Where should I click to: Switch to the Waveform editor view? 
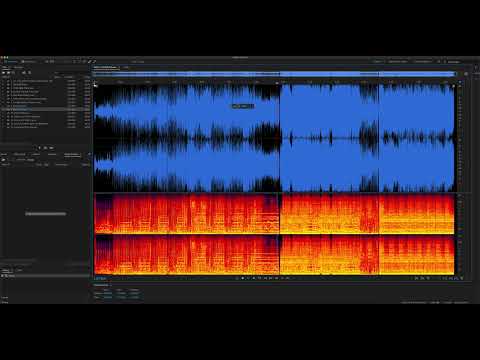click(x=11, y=62)
